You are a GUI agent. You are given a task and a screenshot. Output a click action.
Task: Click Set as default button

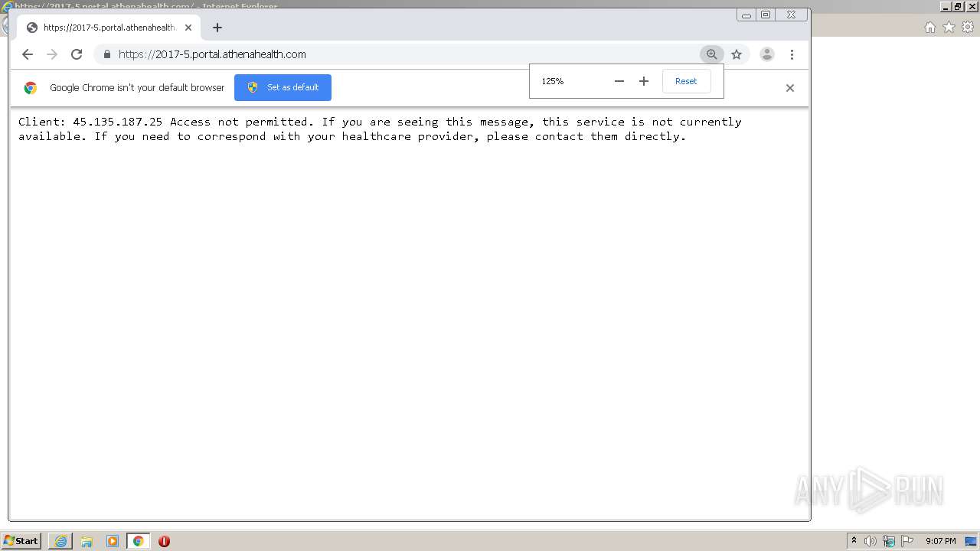(283, 87)
